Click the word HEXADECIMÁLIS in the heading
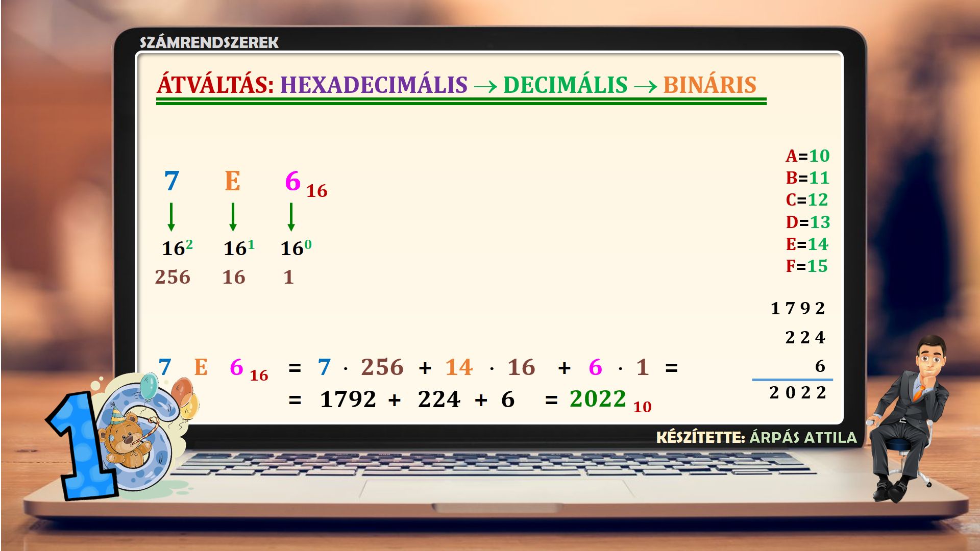 tap(374, 85)
